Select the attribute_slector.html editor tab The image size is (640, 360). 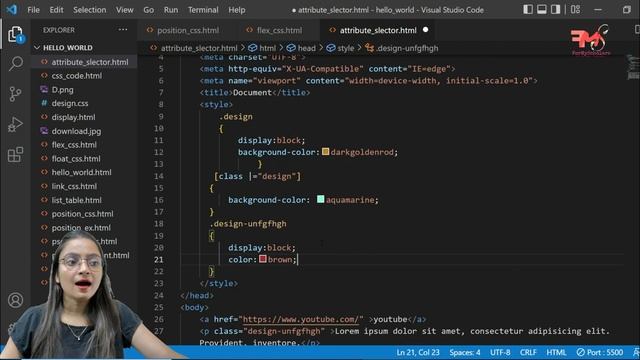click(x=378, y=30)
